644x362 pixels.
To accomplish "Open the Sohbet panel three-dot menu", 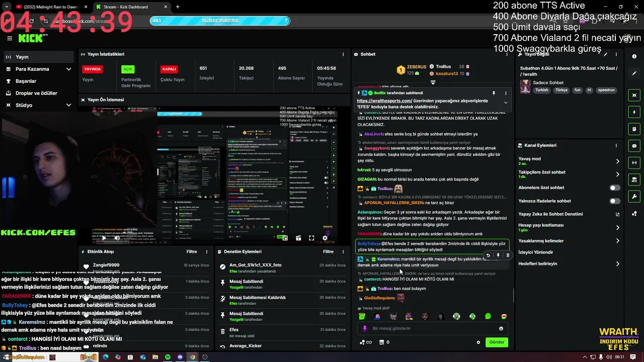I will point(507,54).
